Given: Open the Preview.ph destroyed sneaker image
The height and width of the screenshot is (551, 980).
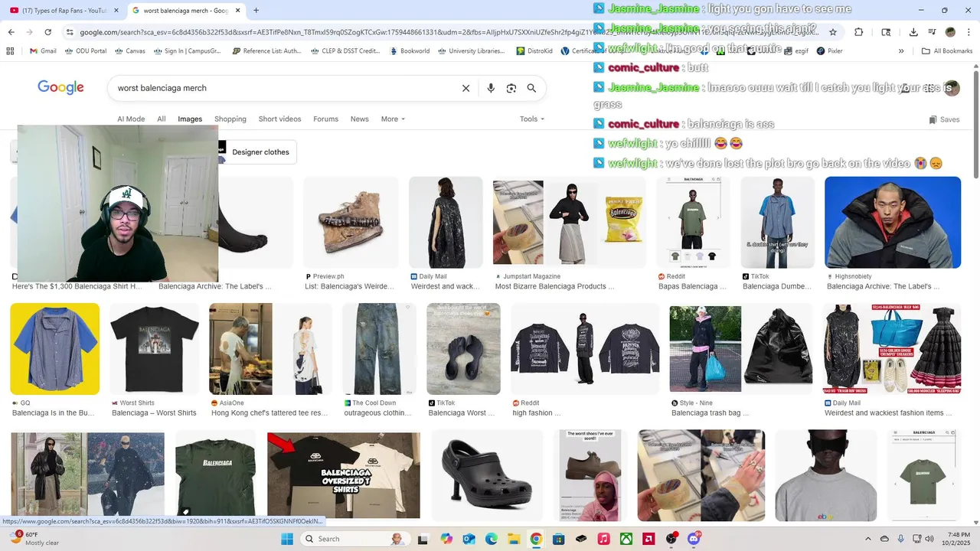Looking at the screenshot, I should (351, 223).
